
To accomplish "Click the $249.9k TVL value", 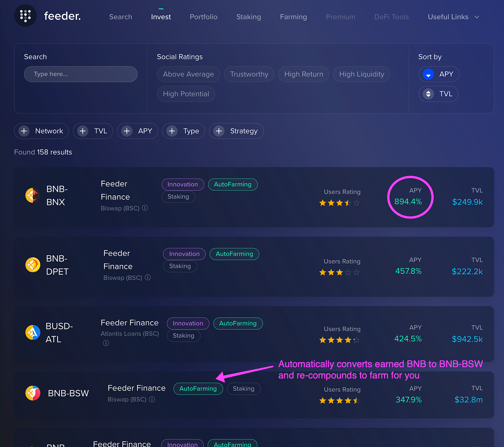I will [x=467, y=202].
